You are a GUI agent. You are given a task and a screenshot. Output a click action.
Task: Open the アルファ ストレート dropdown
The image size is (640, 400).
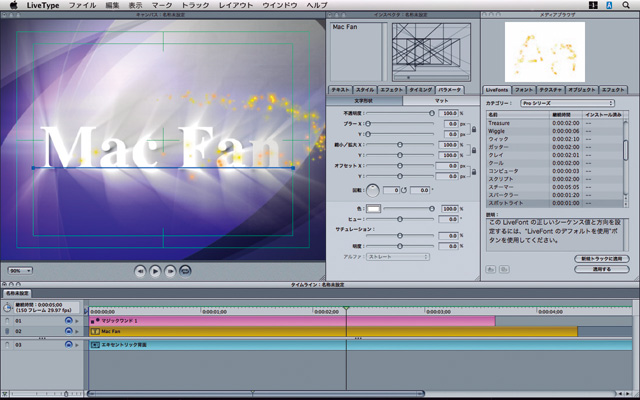[x=398, y=257]
